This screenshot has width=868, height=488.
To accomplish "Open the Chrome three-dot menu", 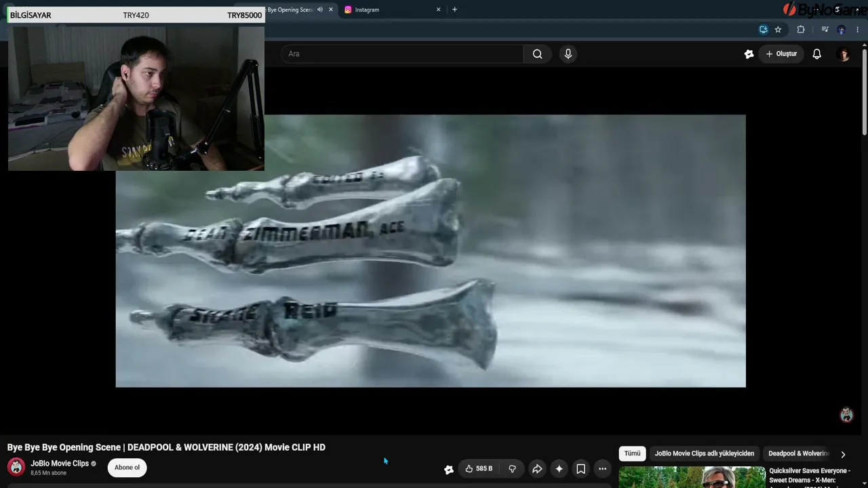I will [x=858, y=29].
